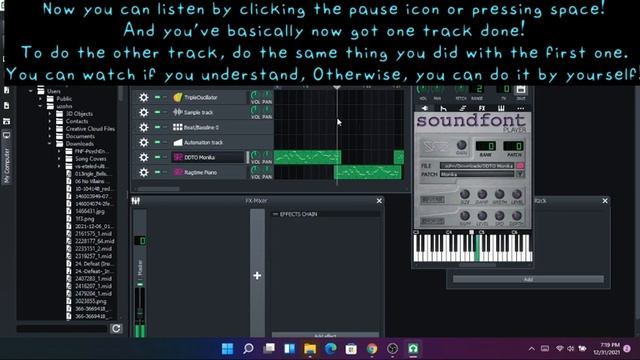Screen dimensions: 640x360
Task: Open the soundfont patch selector dropdown
Action: click(x=520, y=174)
